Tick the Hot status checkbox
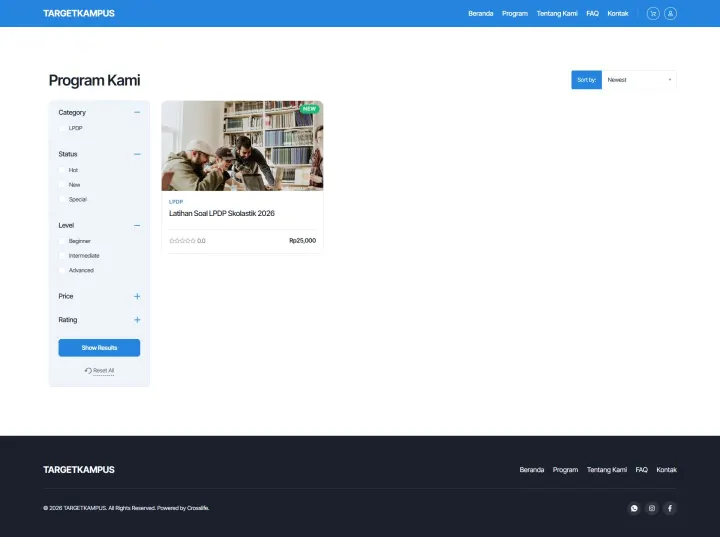Image resolution: width=720 pixels, height=537 pixels. (x=62, y=170)
